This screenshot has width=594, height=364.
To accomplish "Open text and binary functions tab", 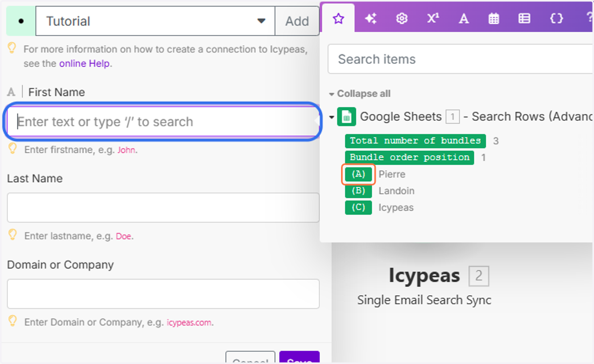I will point(463,19).
